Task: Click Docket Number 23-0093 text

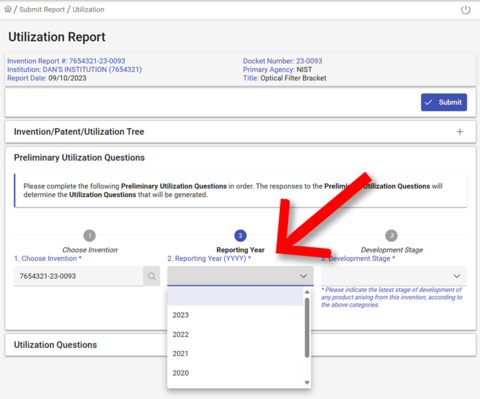Action: 282,61
